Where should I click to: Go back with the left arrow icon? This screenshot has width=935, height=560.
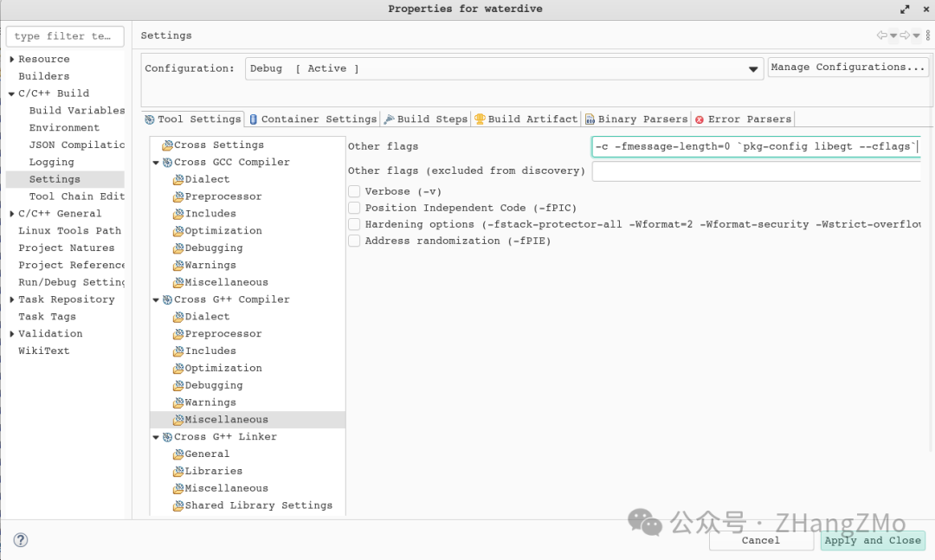point(881,35)
